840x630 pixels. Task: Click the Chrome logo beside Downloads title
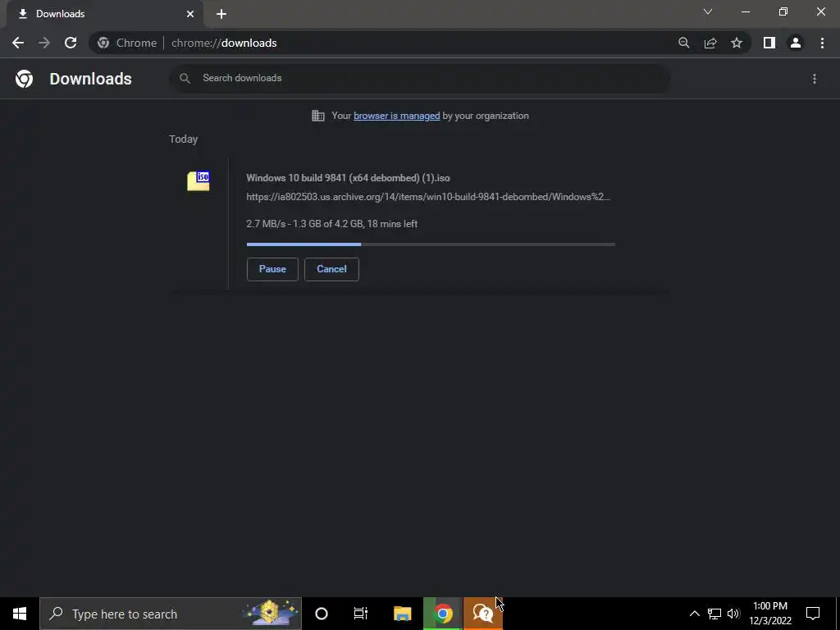[24, 79]
